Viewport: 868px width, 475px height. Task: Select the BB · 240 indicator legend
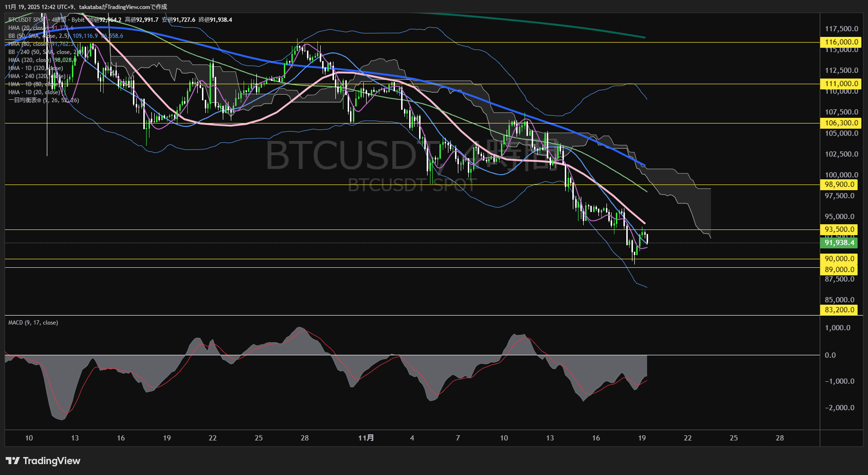43,52
